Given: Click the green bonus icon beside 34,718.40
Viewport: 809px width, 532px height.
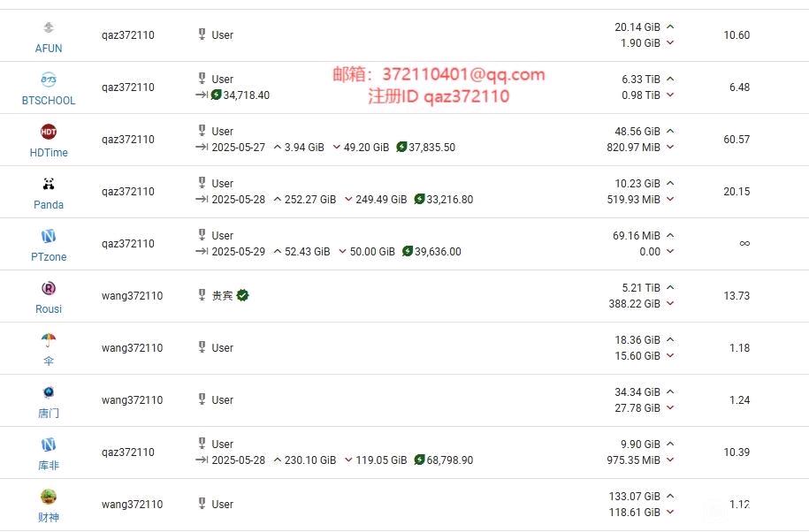Looking at the screenshot, I should [217, 95].
